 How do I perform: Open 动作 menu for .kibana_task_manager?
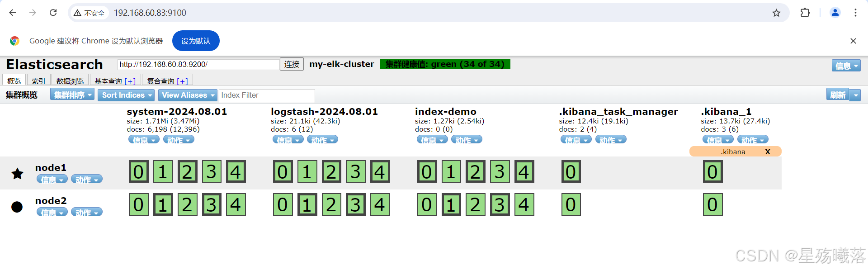[611, 140]
